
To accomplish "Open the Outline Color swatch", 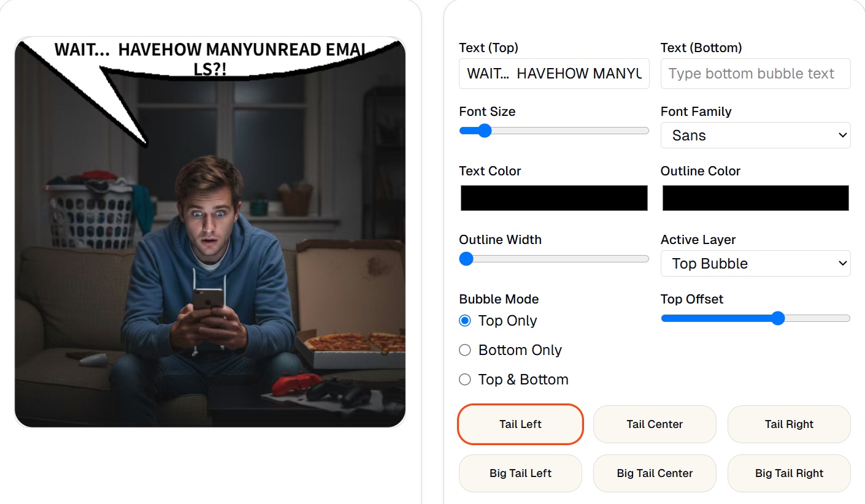I will tap(755, 198).
